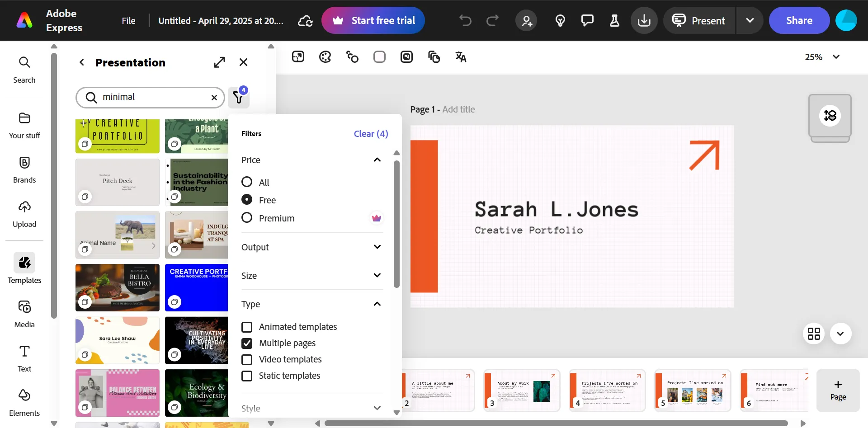
Task: Open the zoom level dropdown showing 25%
Action: coord(822,56)
